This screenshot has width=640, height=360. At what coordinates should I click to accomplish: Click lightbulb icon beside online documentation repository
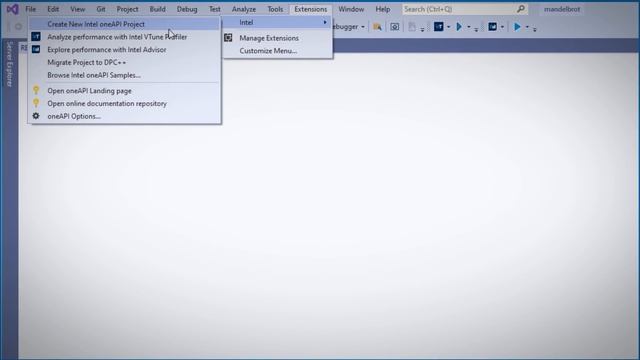tap(36, 103)
